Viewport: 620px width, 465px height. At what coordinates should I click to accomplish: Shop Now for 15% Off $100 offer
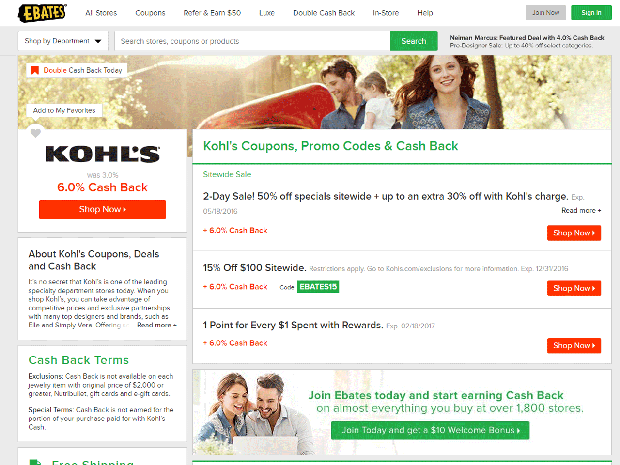[x=574, y=288]
